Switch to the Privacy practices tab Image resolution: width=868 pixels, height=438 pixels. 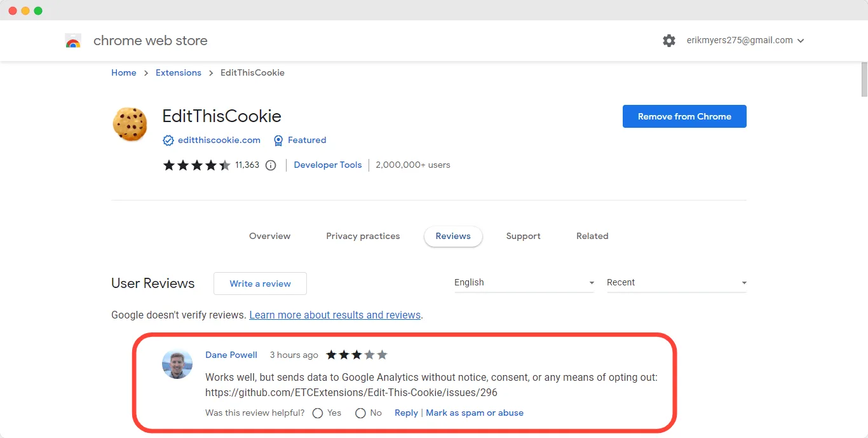363,236
